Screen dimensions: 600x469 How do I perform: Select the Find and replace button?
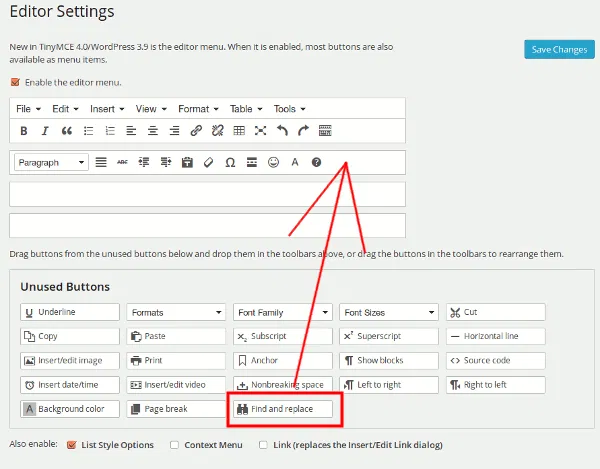[284, 408]
